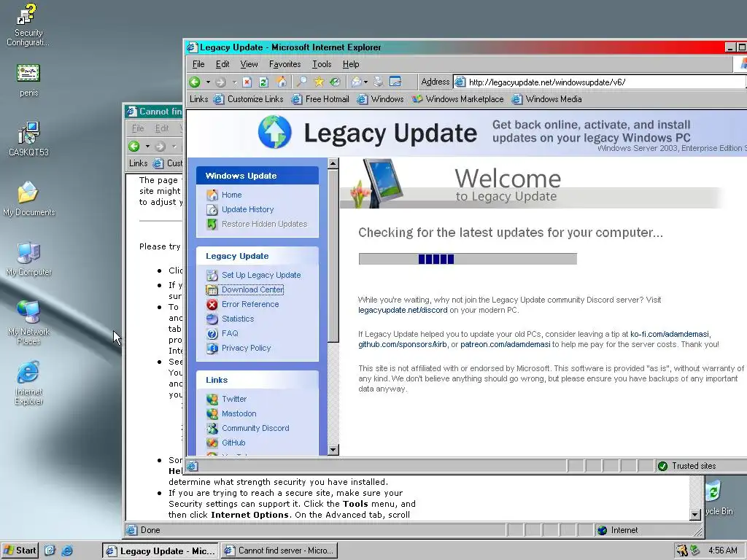The image size is (747, 560).
Task: Select My Network Places desktop icon
Action: [28, 323]
